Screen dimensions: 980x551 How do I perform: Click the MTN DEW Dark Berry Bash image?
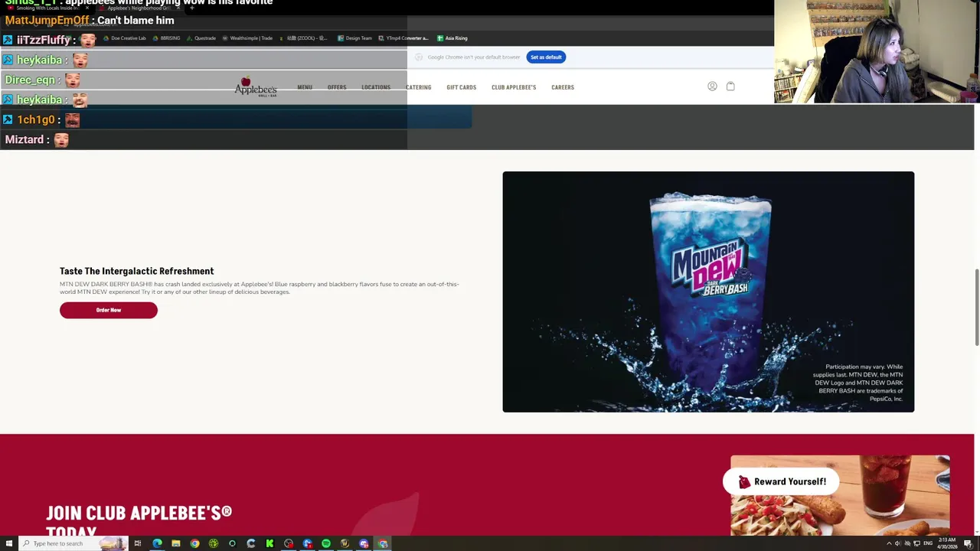point(708,292)
